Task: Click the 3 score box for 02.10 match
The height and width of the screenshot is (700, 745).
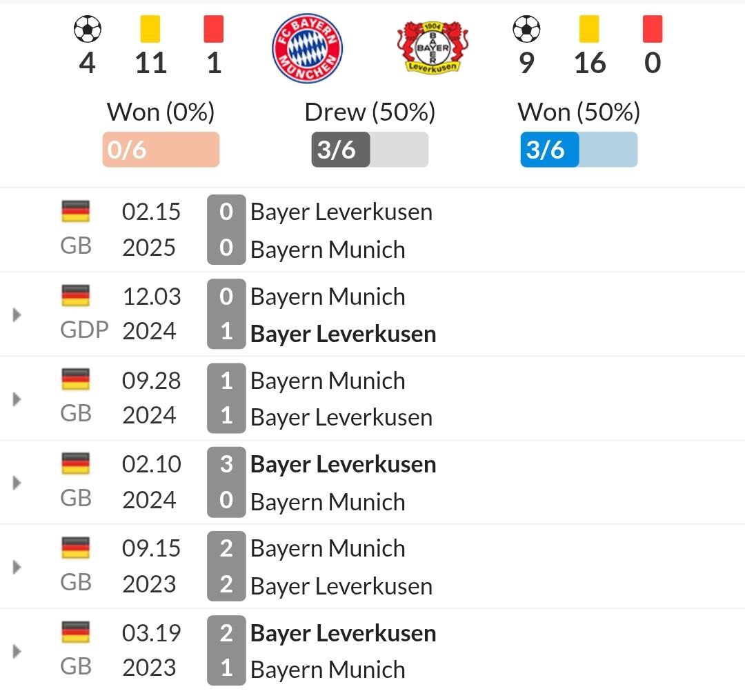Action: click(226, 464)
